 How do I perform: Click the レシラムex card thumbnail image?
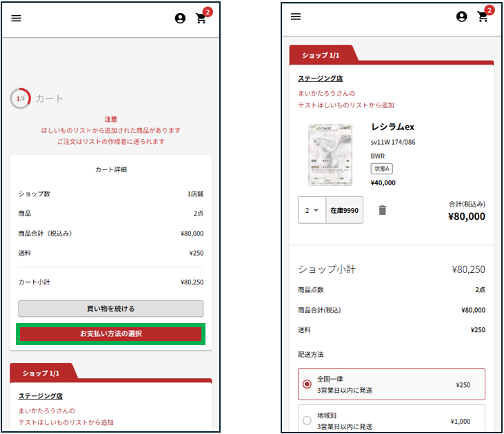pos(330,155)
